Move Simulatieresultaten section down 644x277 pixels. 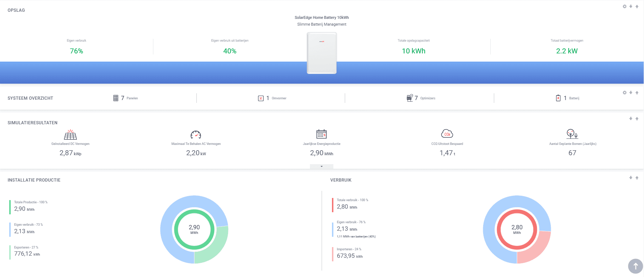631,119
